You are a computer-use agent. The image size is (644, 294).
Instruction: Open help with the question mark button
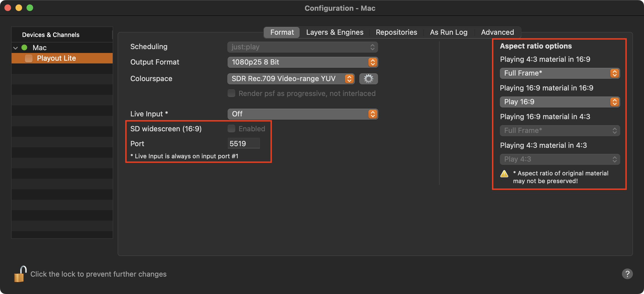click(627, 274)
